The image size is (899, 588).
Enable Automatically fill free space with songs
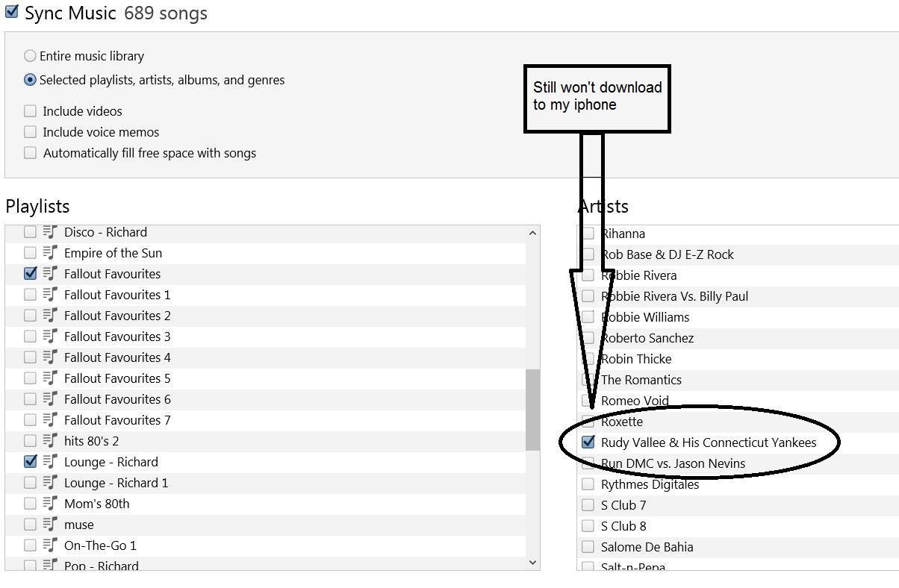pyautogui.click(x=30, y=153)
